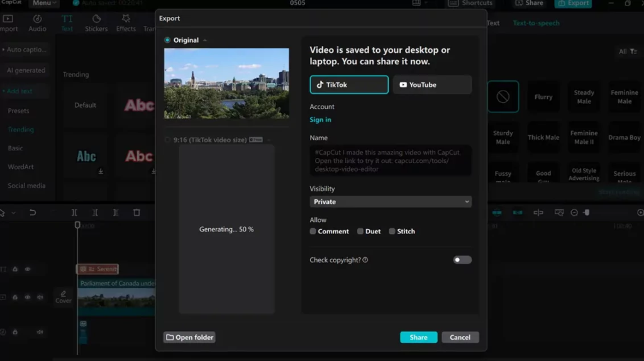Select the Default text style
Viewport: 644px width, 361px height.
pos(85,105)
